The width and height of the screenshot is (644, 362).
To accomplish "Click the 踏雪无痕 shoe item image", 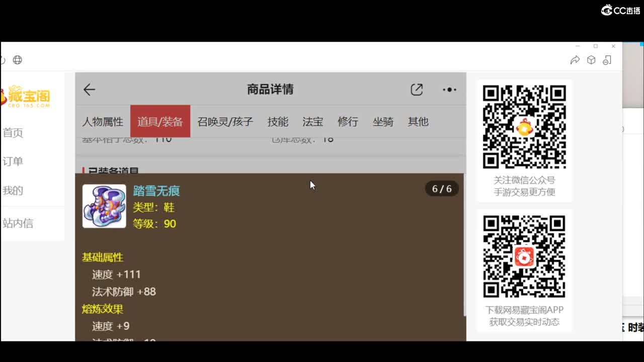I will pyautogui.click(x=104, y=206).
